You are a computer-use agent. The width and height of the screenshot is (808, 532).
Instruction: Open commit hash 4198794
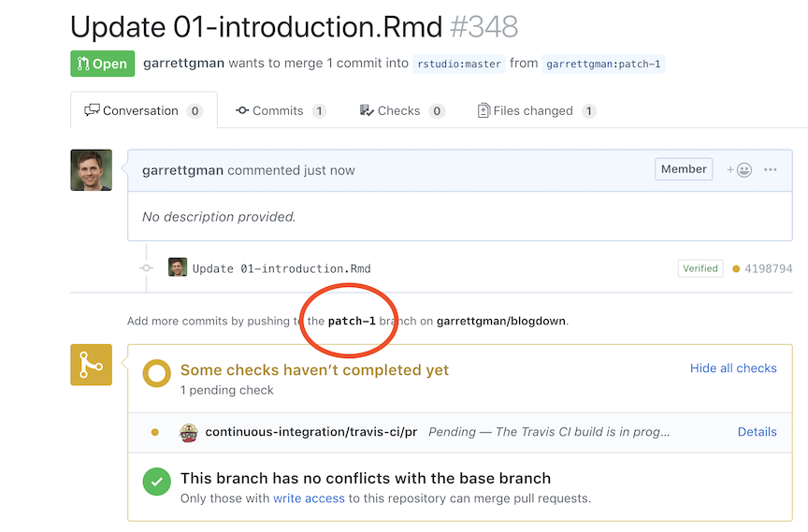click(x=769, y=269)
